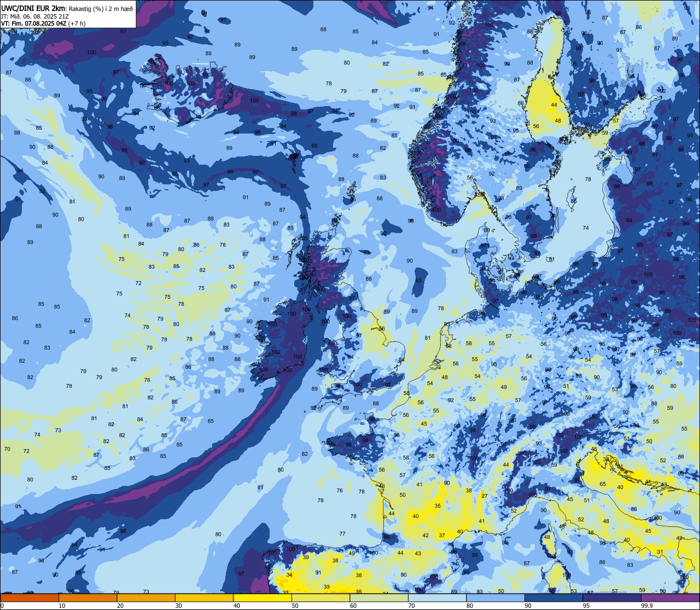Click the legend label "60" on colorbar

tap(353, 606)
